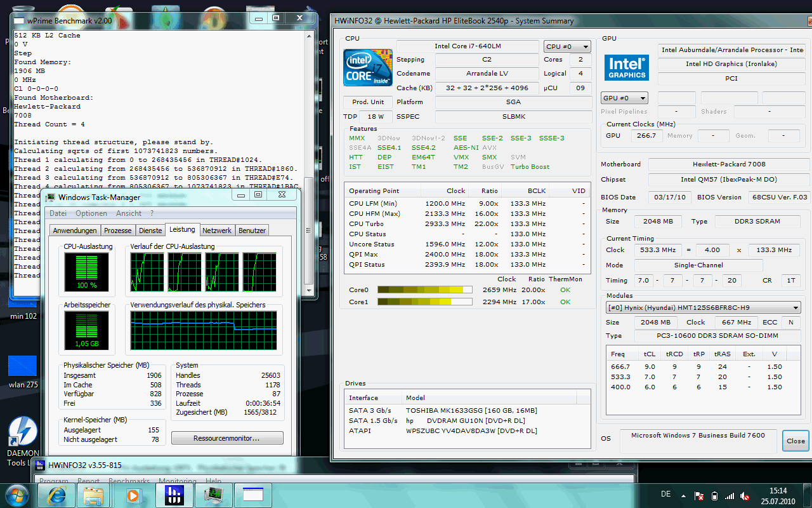This screenshot has height=508, width=812.
Task: Open the Windows Start menu orb
Action: [16, 495]
